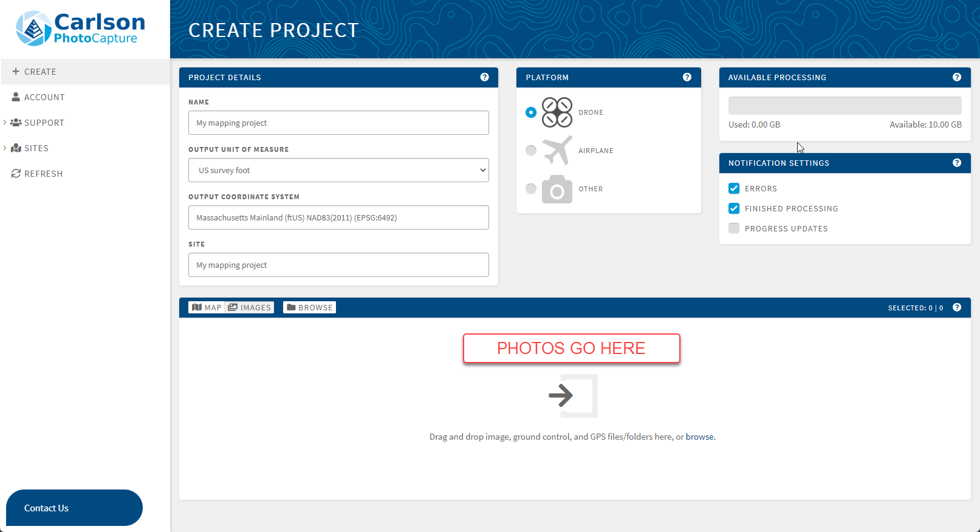Click the help icon beside Selected count
The height and width of the screenshot is (532, 980).
click(956, 307)
